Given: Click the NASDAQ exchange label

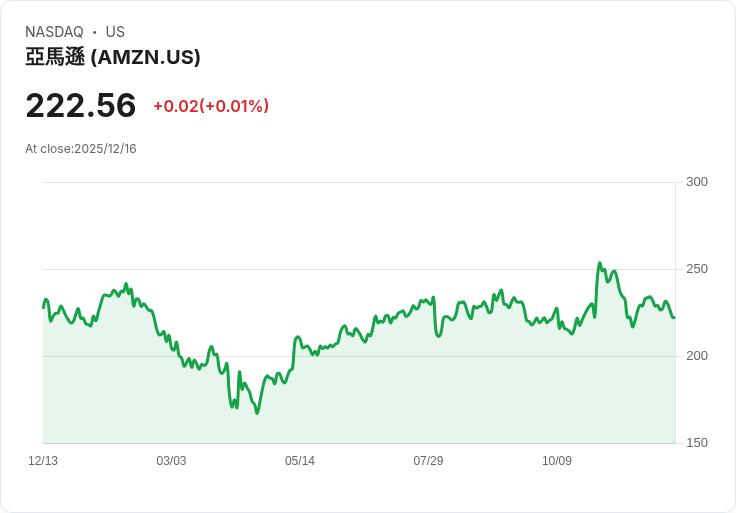Looking at the screenshot, I should point(54,32).
